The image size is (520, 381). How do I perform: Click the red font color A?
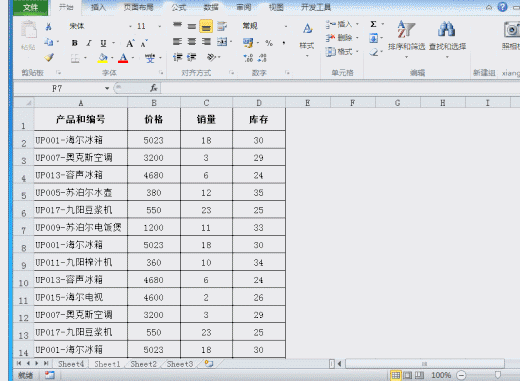[x=123, y=58]
